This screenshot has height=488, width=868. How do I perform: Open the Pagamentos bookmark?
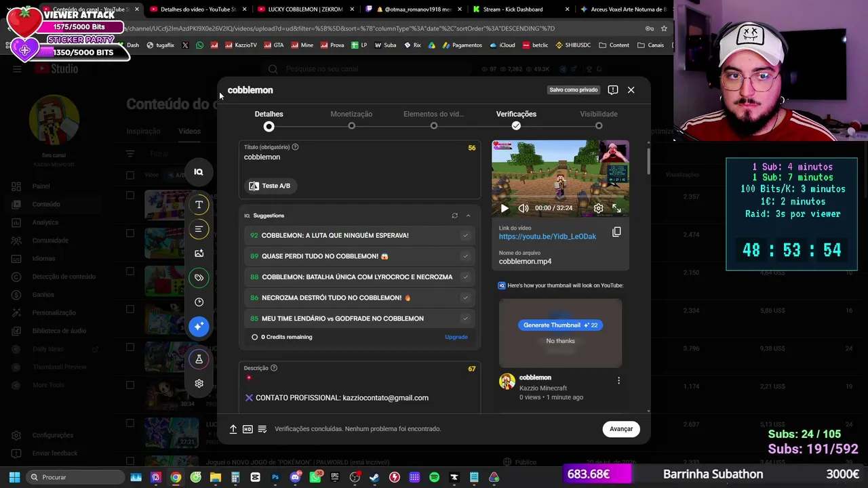[461, 45]
